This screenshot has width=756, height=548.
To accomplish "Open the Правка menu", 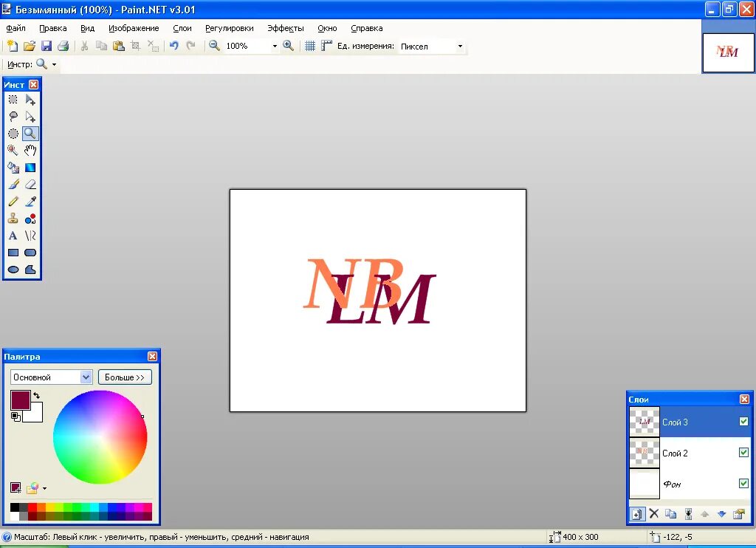I will tap(53, 29).
